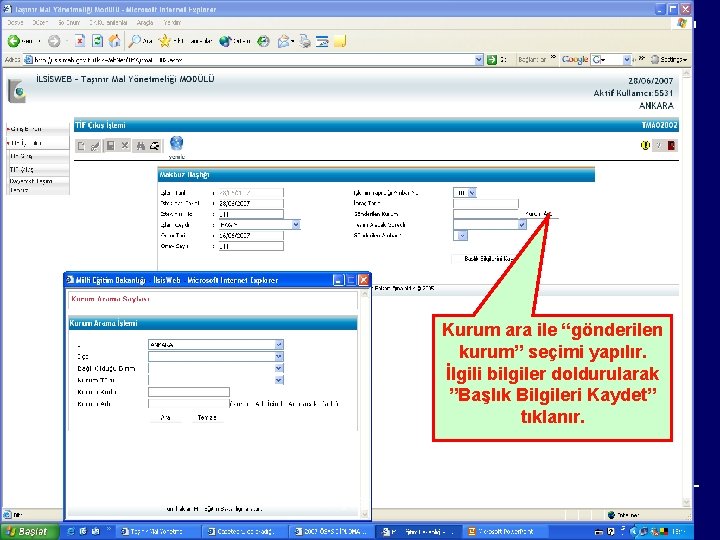Click the IE Media globe icon

coord(225,41)
